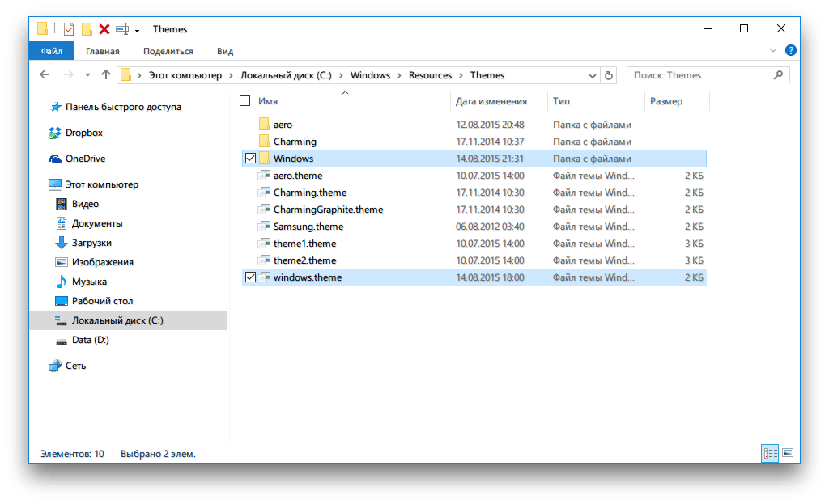Toggle the select-all checkbox in header
The width and height of the screenshot is (829, 504).
click(245, 101)
